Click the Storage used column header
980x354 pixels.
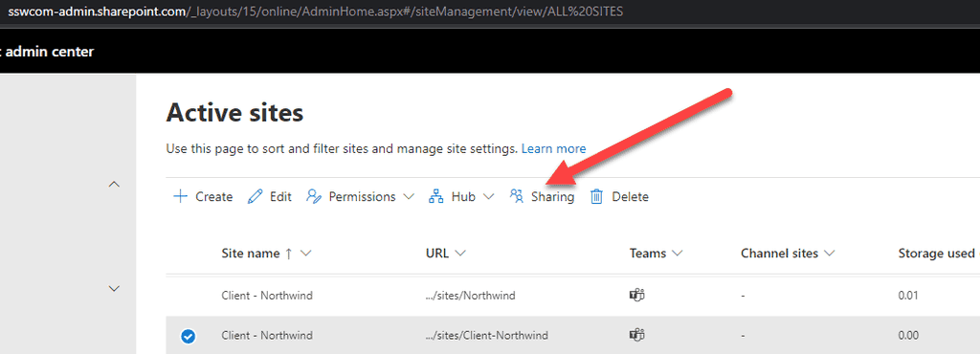point(936,254)
